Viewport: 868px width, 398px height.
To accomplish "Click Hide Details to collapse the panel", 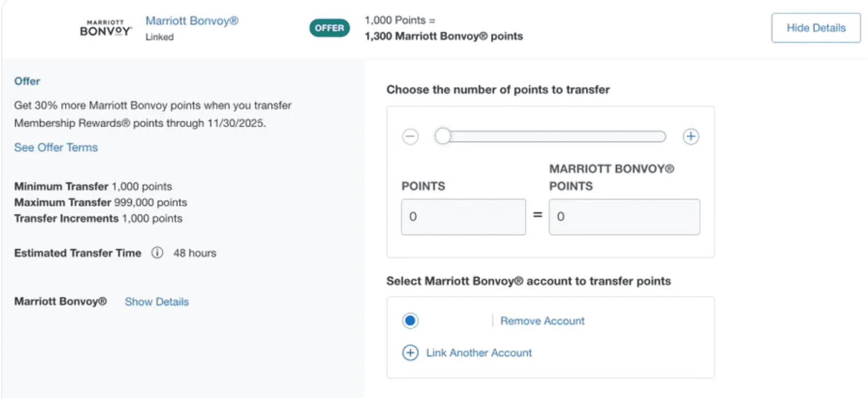I will pos(816,28).
